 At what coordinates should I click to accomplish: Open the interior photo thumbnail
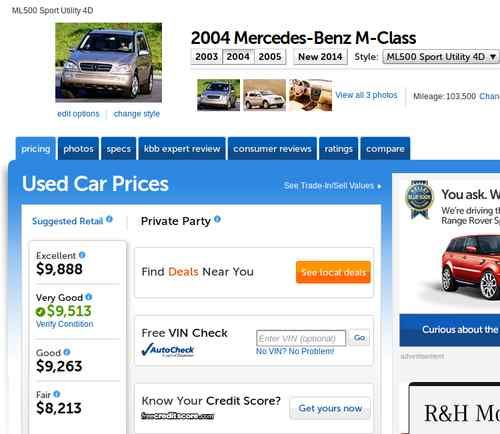click(x=311, y=95)
